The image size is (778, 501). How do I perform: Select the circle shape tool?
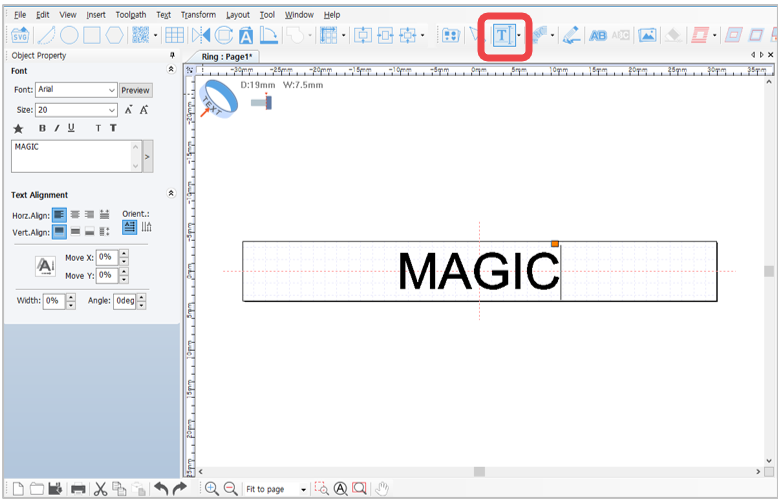click(69, 35)
